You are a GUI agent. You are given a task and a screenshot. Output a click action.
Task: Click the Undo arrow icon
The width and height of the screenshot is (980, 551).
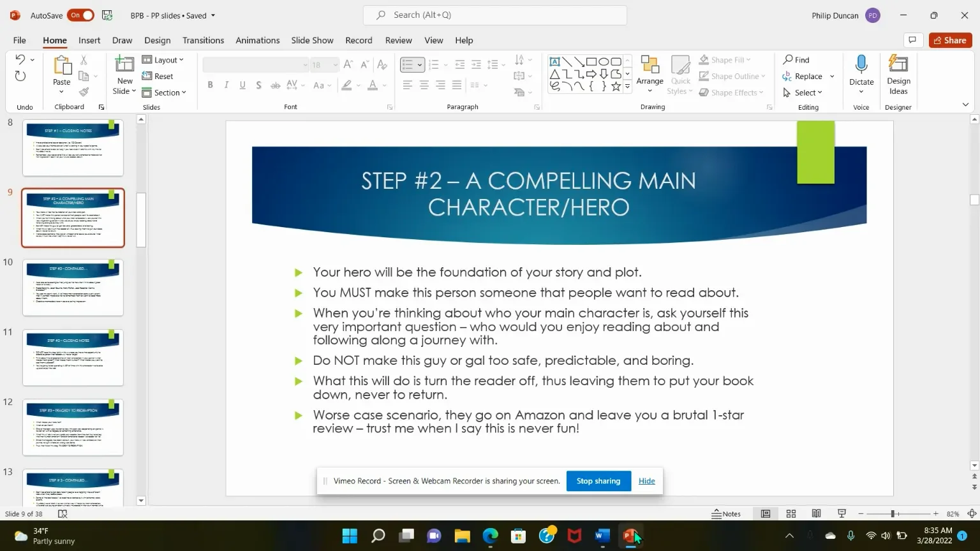[20, 59]
